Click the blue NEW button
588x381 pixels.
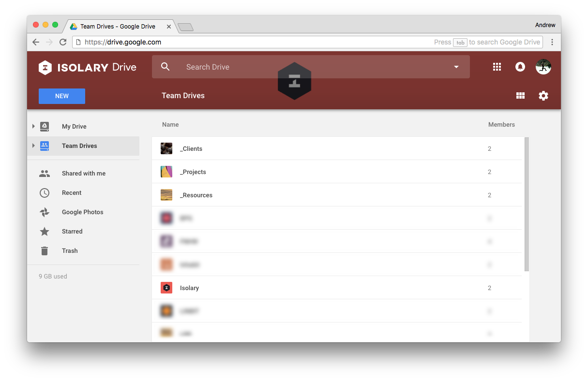click(62, 96)
